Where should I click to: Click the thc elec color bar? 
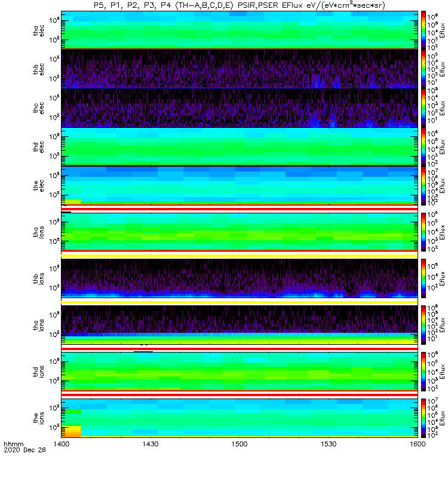[424, 108]
